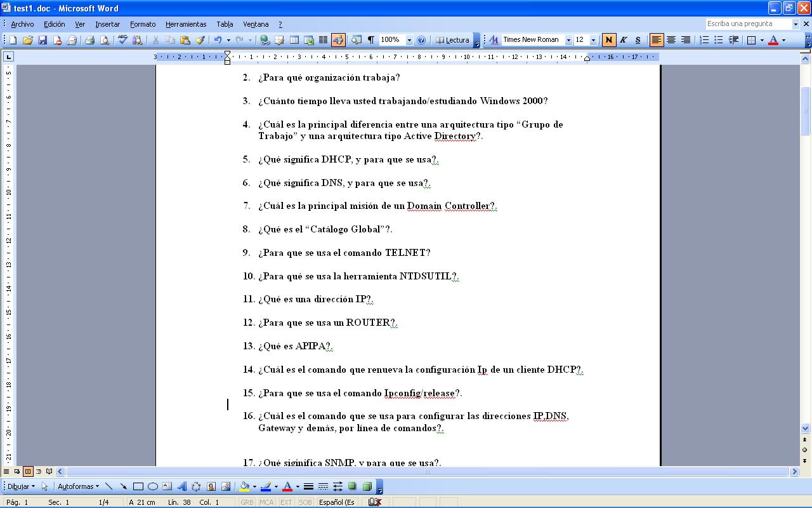Open the Formato menu
The width and height of the screenshot is (812, 508).
pyautogui.click(x=143, y=24)
